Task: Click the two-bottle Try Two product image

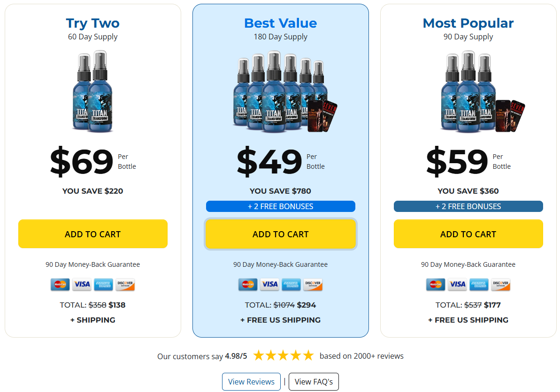Action: [93, 91]
